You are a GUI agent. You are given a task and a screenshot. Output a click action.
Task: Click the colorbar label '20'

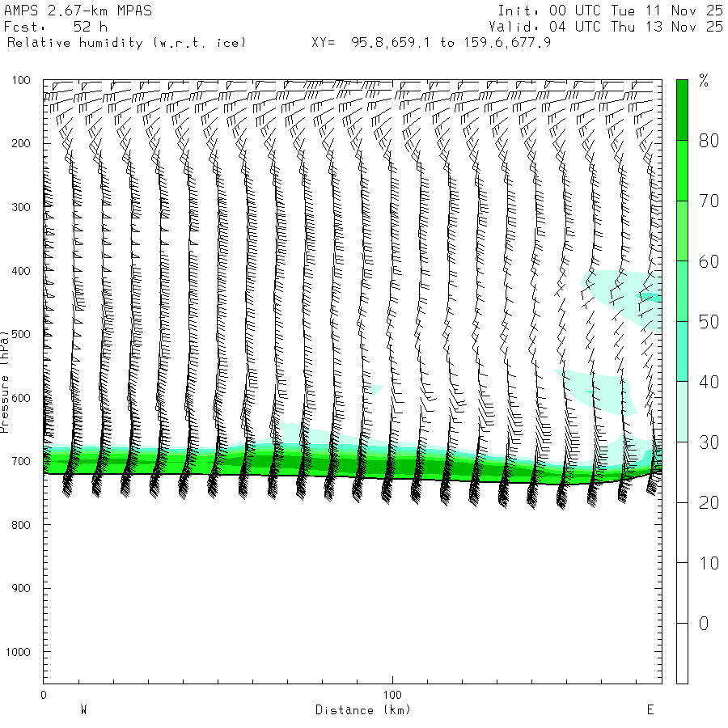tap(709, 503)
